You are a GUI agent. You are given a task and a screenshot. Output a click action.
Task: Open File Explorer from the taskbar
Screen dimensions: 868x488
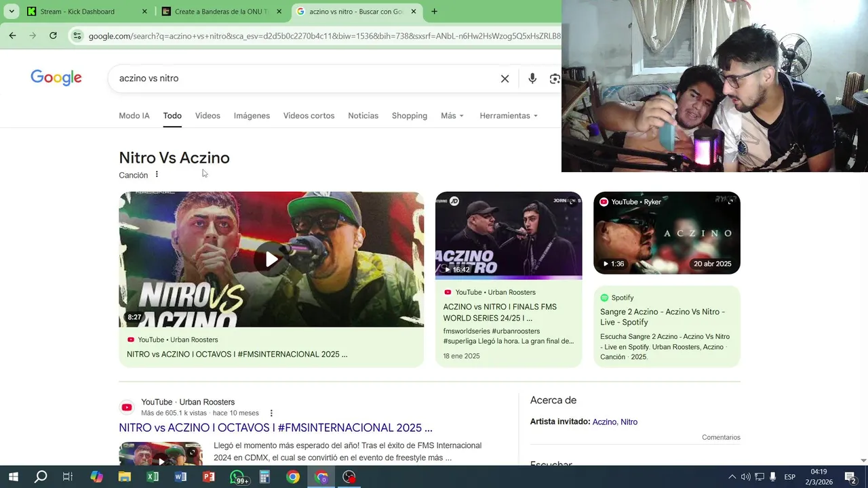[x=125, y=476]
